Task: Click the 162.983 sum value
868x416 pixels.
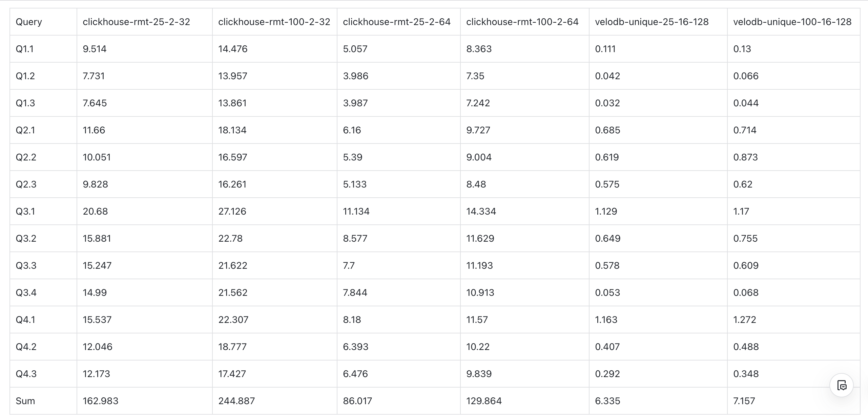Action: coord(101,401)
